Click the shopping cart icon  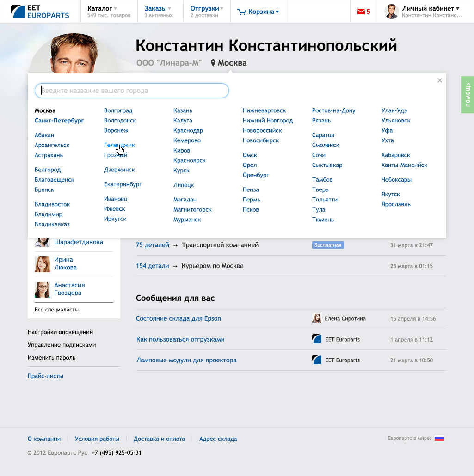pyautogui.click(x=241, y=12)
